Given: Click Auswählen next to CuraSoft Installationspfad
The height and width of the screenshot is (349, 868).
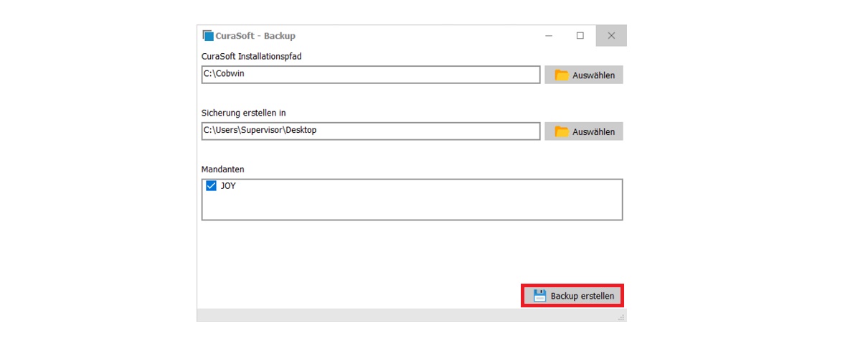Looking at the screenshot, I should (x=584, y=75).
